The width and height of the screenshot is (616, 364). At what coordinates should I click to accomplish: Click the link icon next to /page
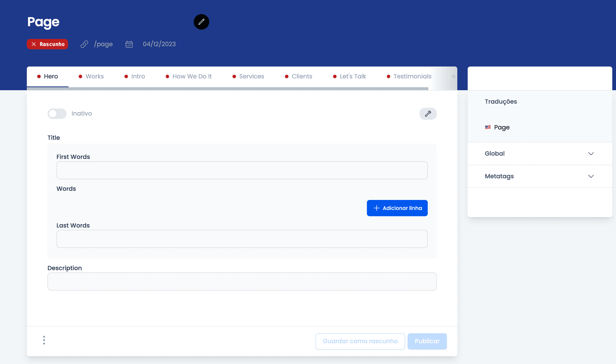84,44
